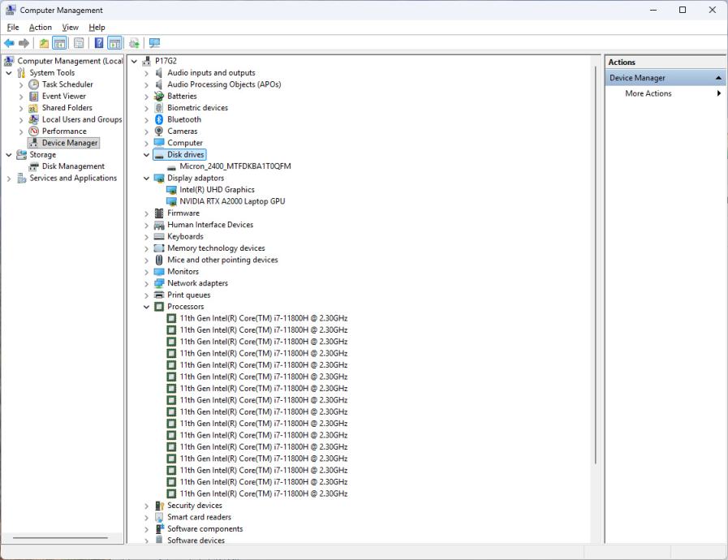Click the device list vertical scrollbar

click(x=595, y=265)
